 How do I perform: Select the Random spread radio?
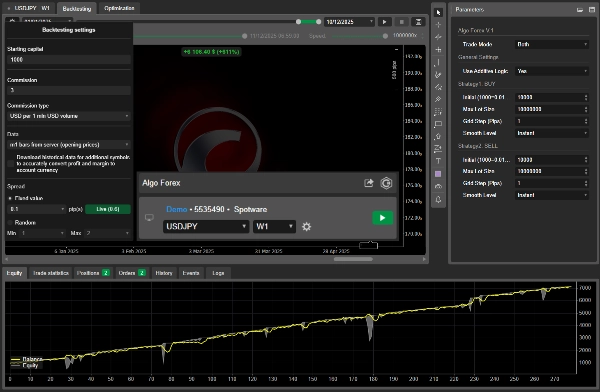10,223
